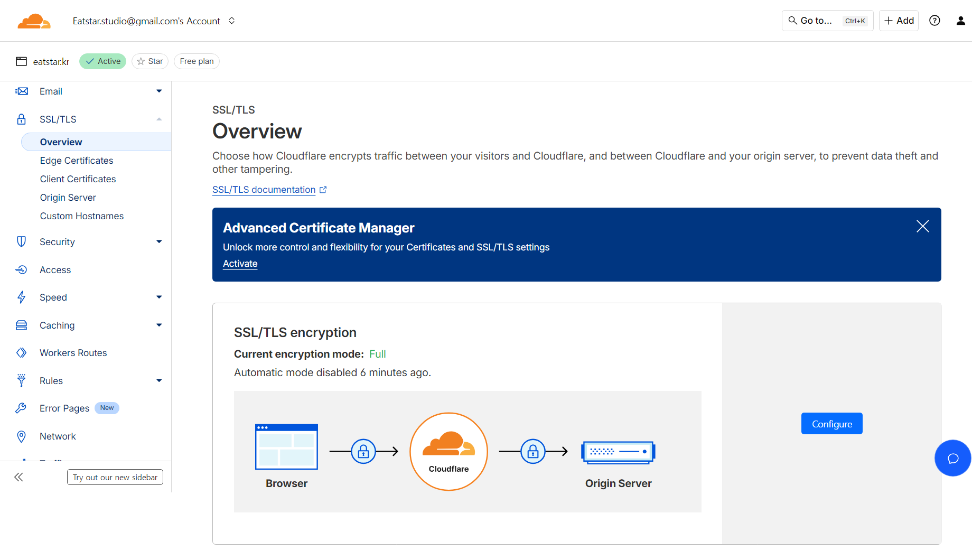Expand the Rules menu arrow
Screen dimensions: 972x560
[x=159, y=381]
